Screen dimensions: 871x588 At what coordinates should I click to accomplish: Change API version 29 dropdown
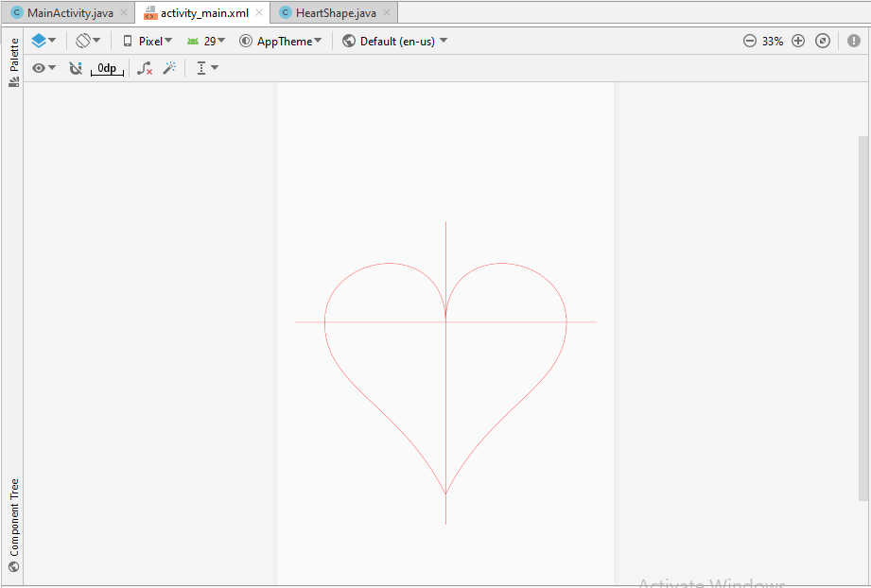(x=205, y=41)
